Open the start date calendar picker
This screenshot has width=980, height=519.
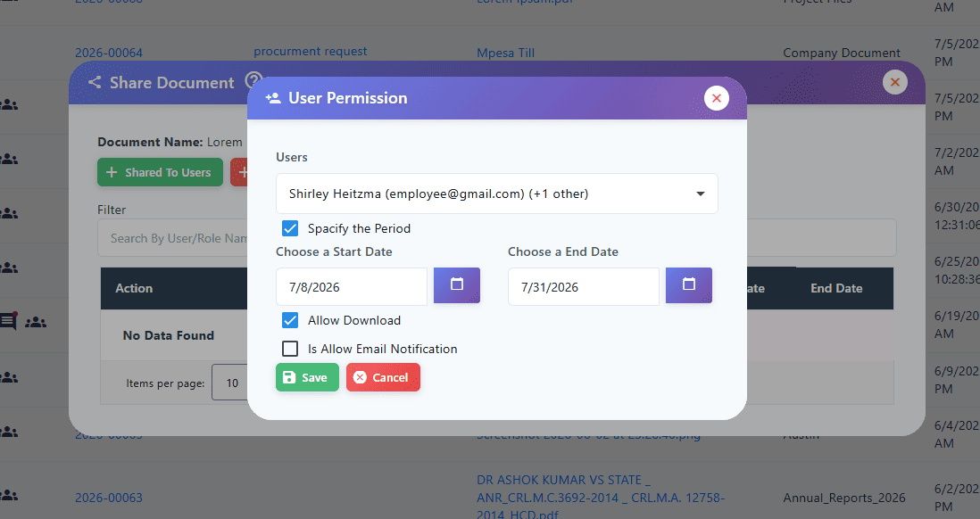[457, 285]
